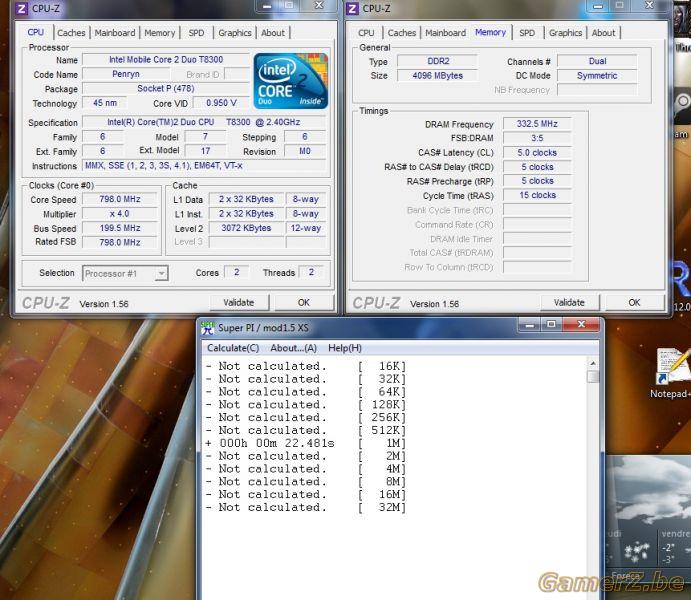Select the CPU tab in left CPU-Z window
The height and width of the screenshot is (600, 691).
[36, 32]
